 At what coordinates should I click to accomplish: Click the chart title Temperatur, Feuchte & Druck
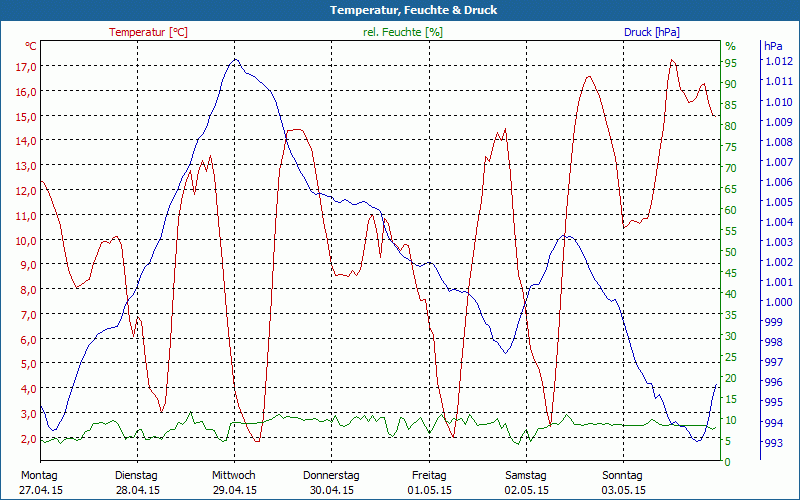pyautogui.click(x=399, y=10)
